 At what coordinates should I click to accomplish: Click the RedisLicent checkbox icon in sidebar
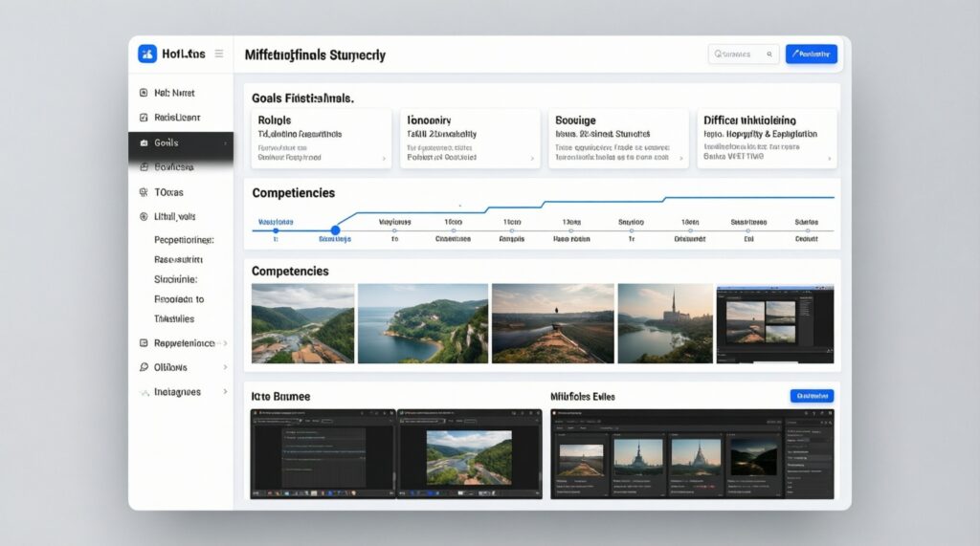coord(144,118)
